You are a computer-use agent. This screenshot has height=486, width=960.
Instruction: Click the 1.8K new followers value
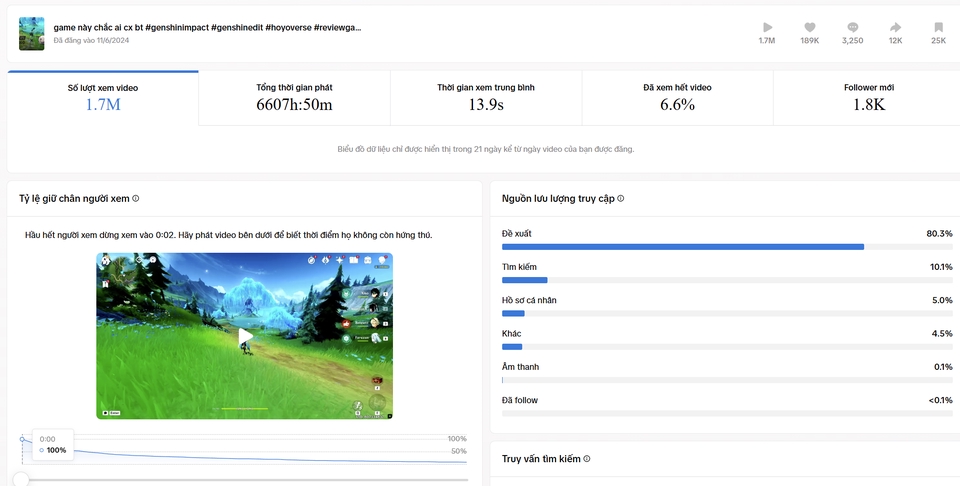(869, 105)
